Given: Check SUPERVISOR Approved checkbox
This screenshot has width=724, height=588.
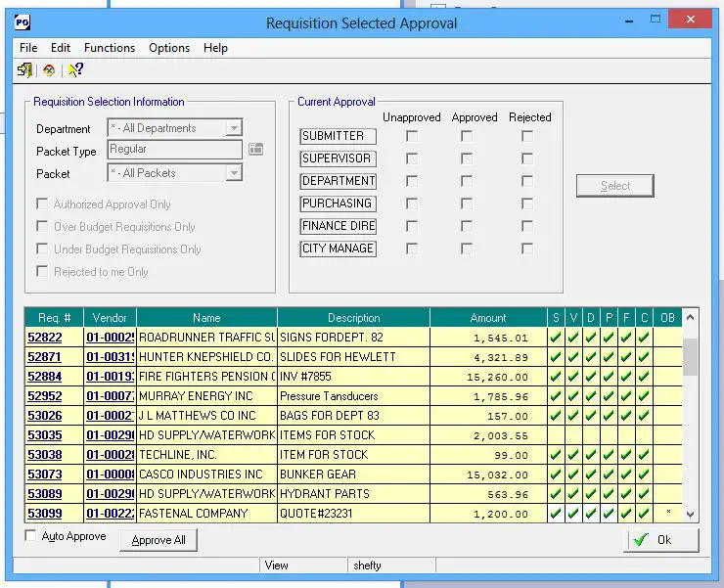Looking at the screenshot, I should click(467, 158).
